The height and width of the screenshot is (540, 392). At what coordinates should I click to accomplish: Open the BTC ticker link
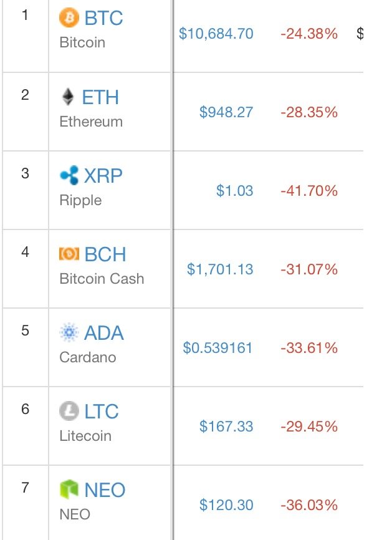coord(104,19)
